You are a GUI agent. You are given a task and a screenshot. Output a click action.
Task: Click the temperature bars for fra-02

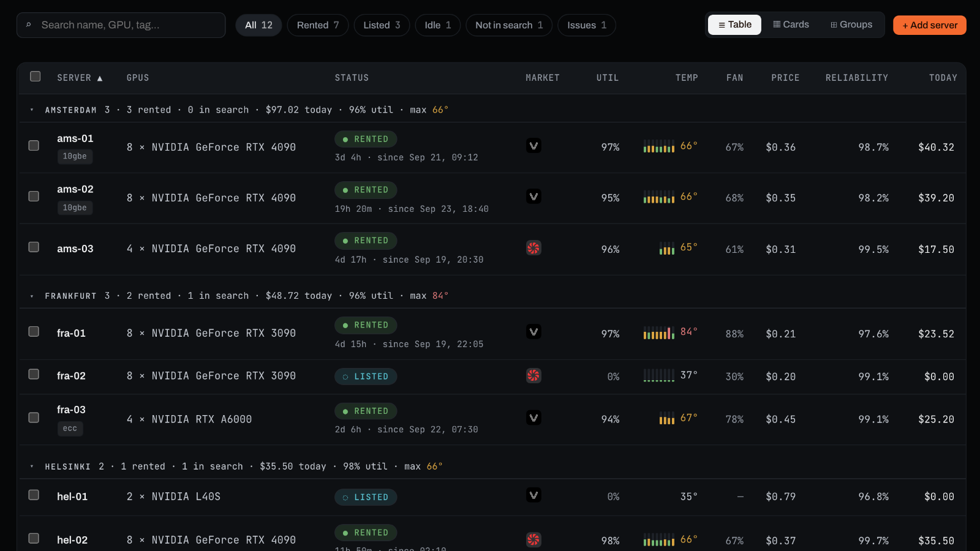tap(659, 375)
